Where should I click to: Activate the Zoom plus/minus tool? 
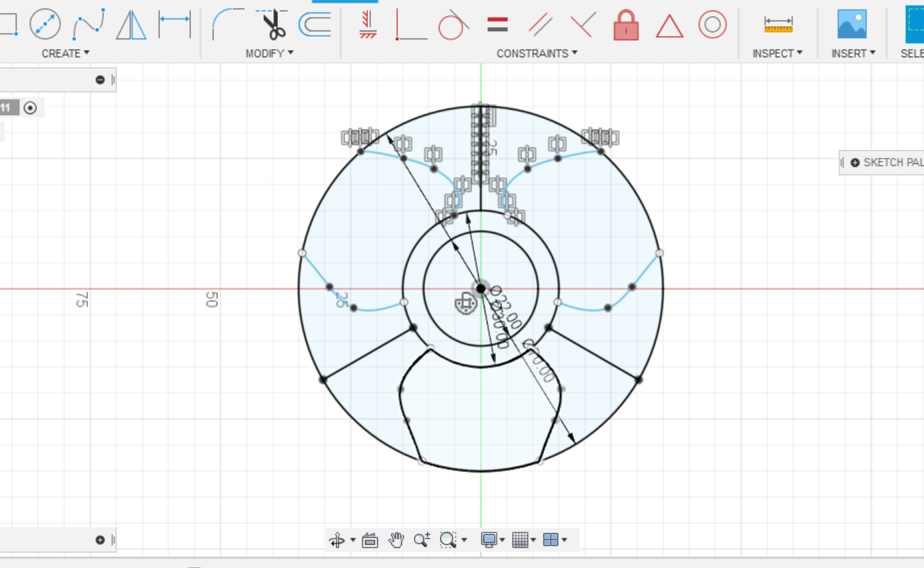tap(421, 540)
